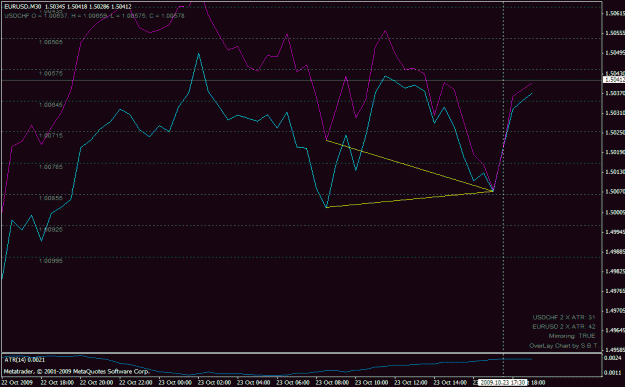Click the 1.49705 price on right axis
Image resolution: width=625 pixels, height=387 pixels.
615,310
